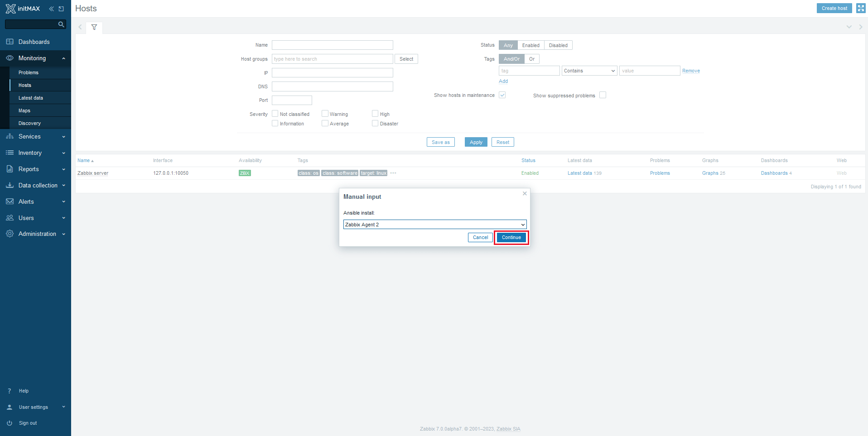Click the Users people icon
Screen dimensions: 868x436
point(10,218)
